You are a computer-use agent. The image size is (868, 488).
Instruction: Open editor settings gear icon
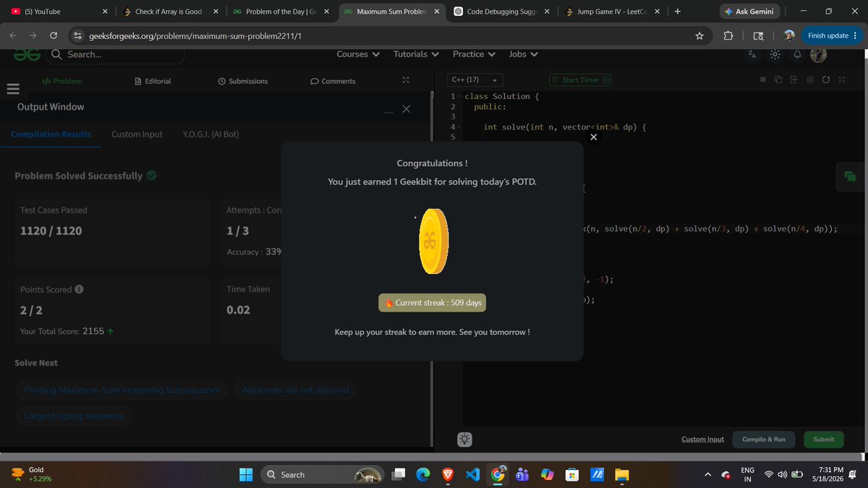pyautogui.click(x=809, y=80)
